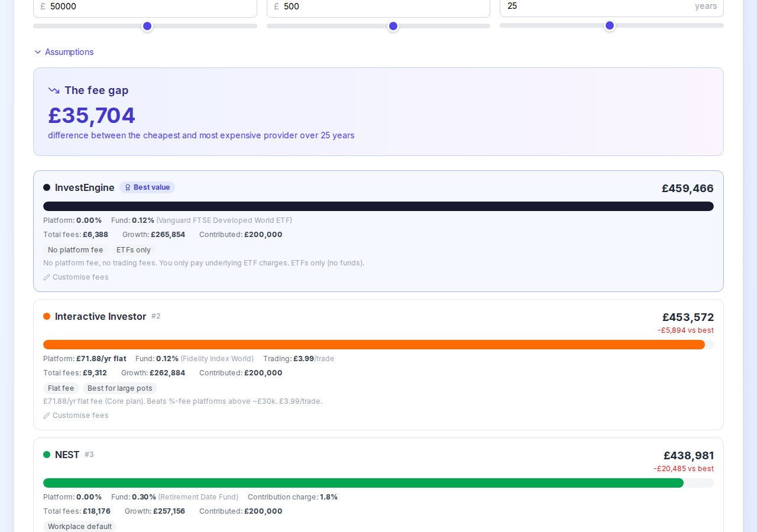The height and width of the screenshot is (532, 757).
Task: Click the black dot beside InvestEngine
Action: tap(47, 187)
